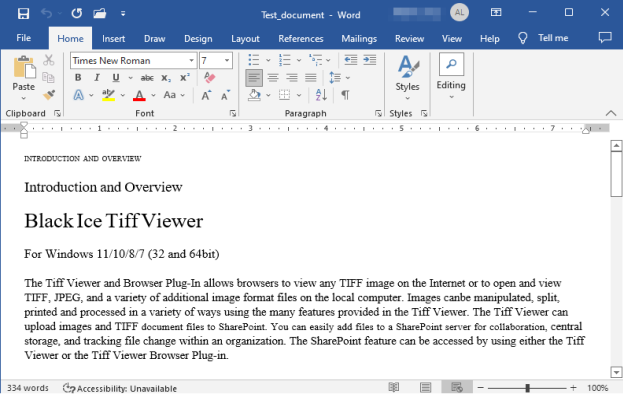Image resolution: width=624 pixels, height=397 pixels.
Task: Increase paragraph indent
Action: pos(370,60)
